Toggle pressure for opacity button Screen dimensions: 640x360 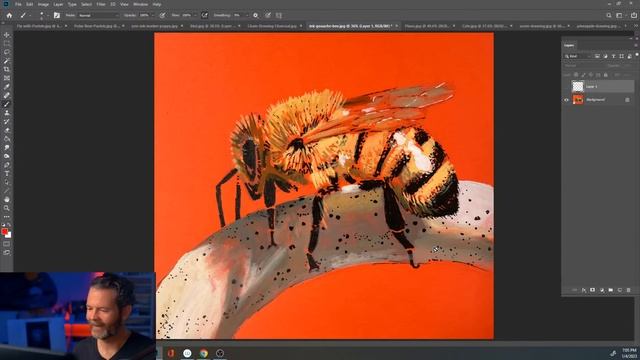[162, 16]
